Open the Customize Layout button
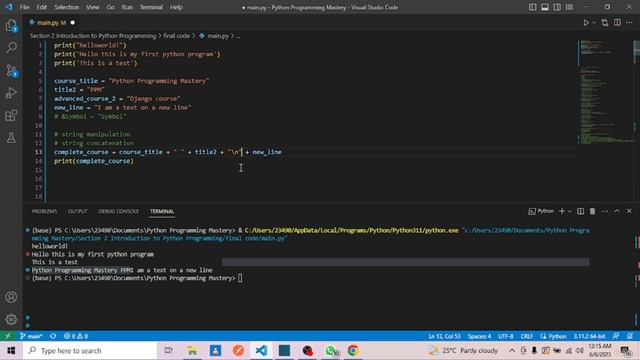This screenshot has height=360, width=640. point(569,7)
